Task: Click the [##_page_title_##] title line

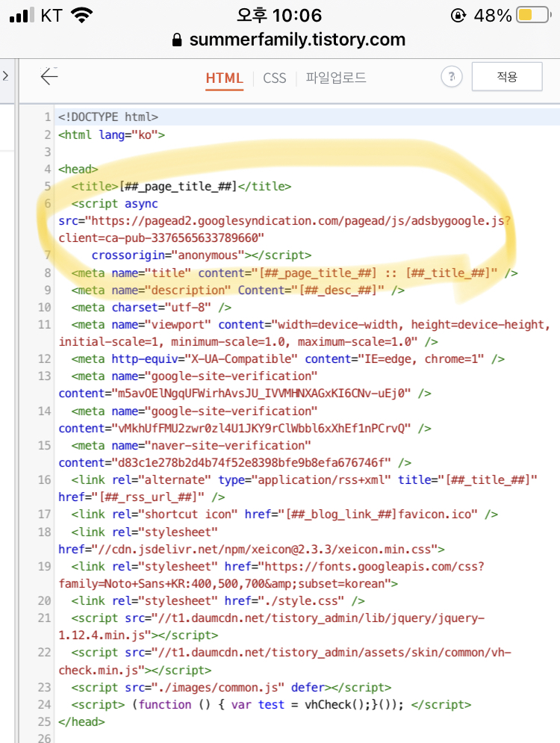Action: 181,186
